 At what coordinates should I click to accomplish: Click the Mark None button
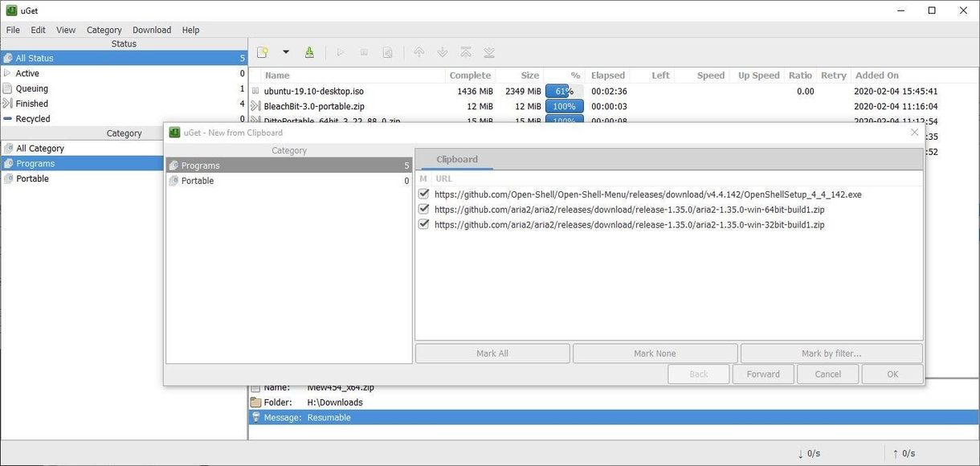tap(655, 354)
